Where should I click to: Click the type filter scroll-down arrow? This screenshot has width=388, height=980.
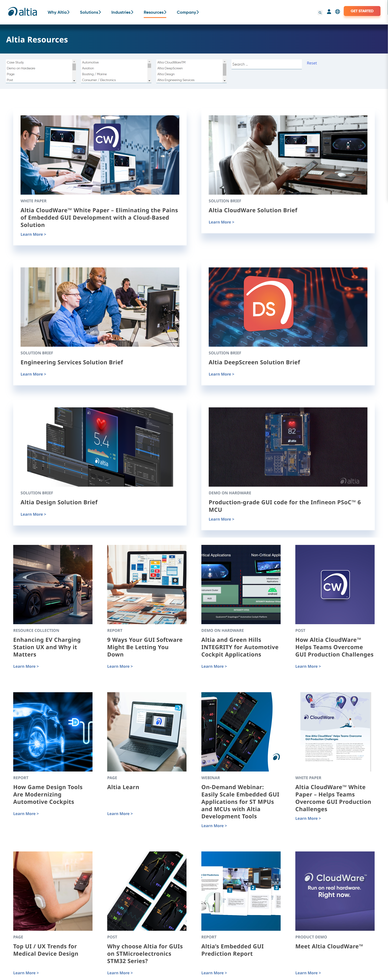74,81
